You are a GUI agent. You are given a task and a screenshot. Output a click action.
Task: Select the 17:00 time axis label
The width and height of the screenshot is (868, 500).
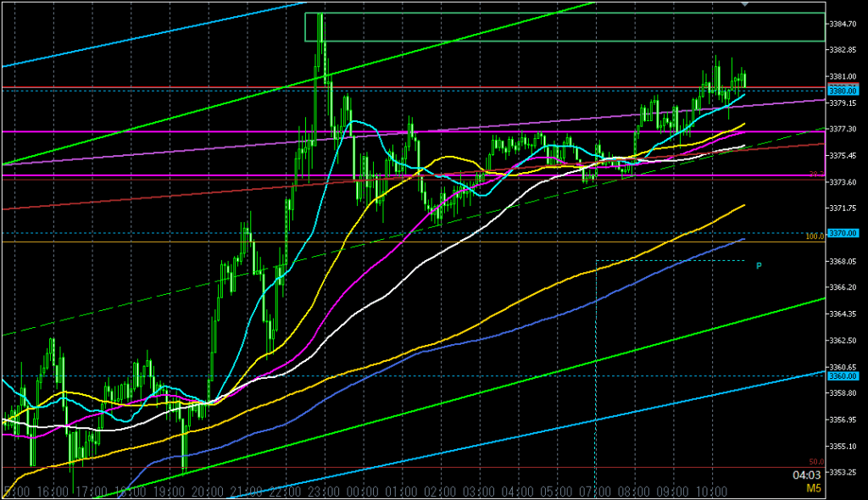[x=91, y=492]
